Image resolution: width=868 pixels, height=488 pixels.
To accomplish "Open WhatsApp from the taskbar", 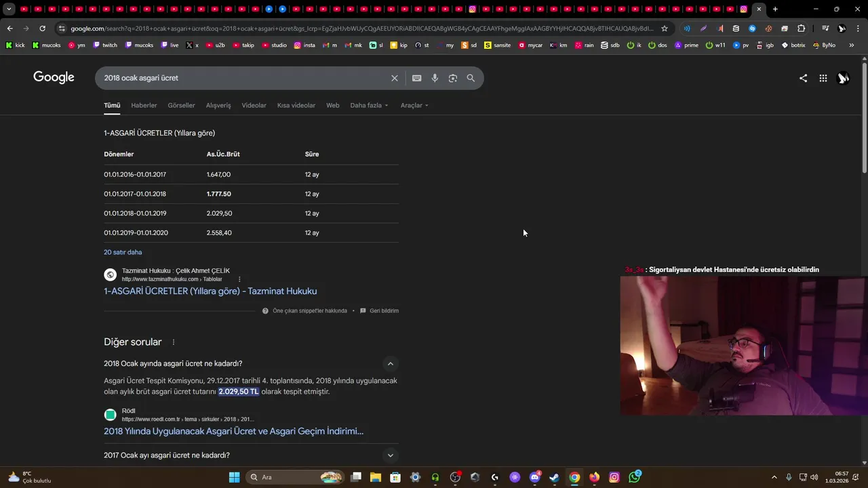I will tap(634, 477).
